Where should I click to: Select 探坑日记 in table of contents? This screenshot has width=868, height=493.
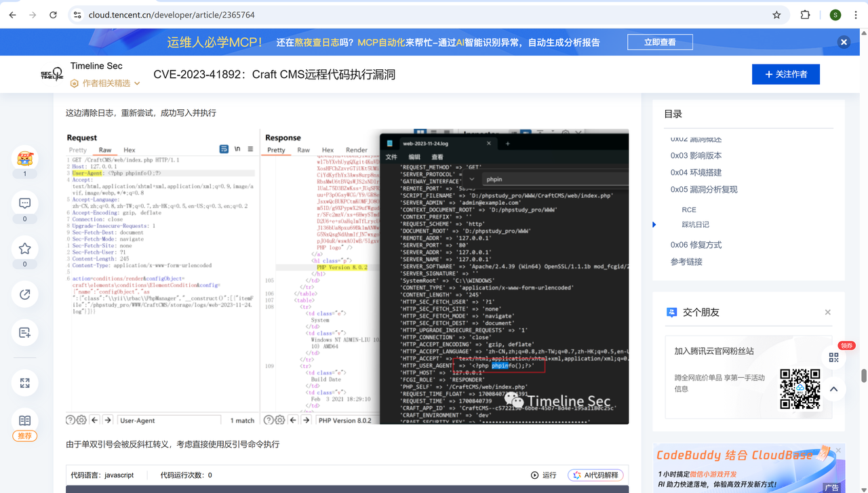point(695,224)
